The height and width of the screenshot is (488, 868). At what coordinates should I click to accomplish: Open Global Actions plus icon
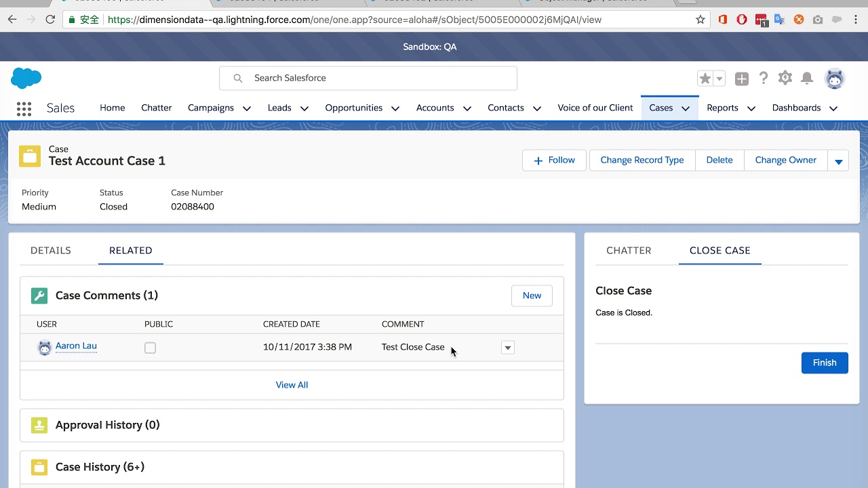tap(742, 79)
